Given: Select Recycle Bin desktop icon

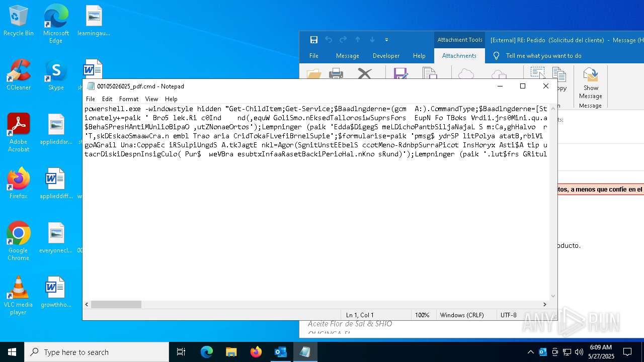Looking at the screenshot, I should point(19,21).
